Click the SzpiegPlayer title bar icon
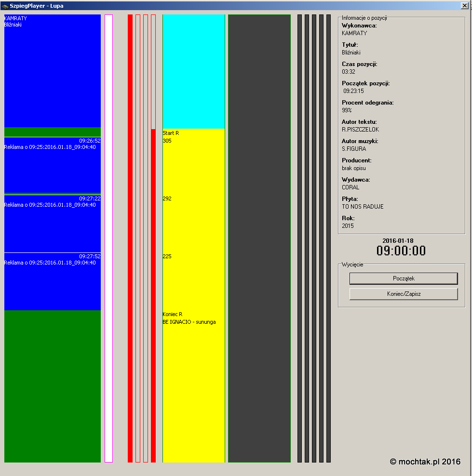This screenshot has height=476, width=472. point(5,6)
